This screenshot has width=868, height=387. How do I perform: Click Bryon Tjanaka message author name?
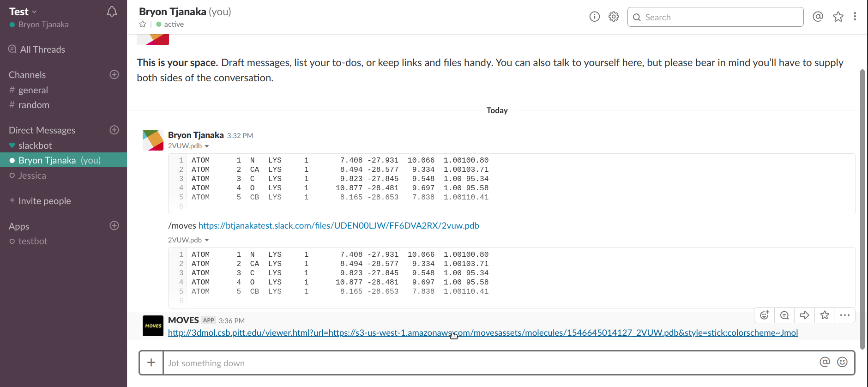point(196,135)
